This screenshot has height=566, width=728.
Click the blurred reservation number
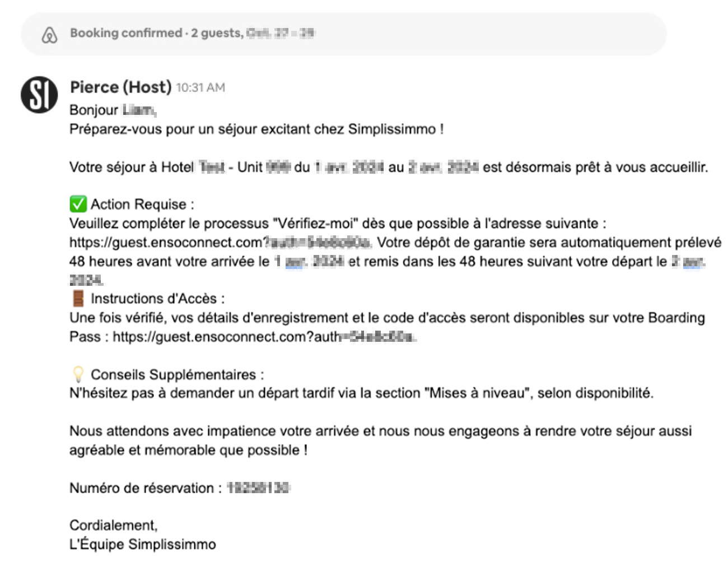click(258, 488)
